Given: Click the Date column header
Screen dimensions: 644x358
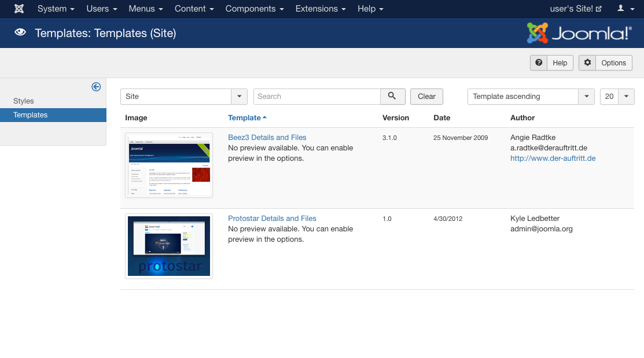Looking at the screenshot, I should click(441, 118).
